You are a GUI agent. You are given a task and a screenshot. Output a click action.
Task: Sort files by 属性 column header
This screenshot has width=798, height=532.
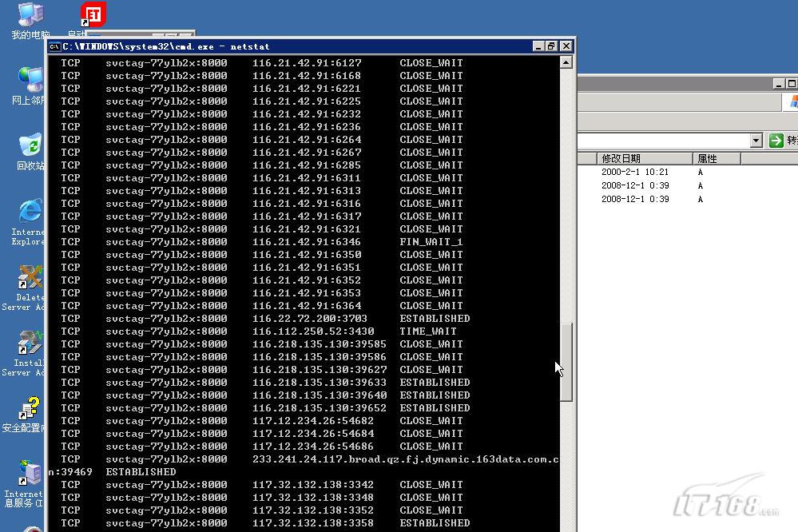(x=717, y=158)
